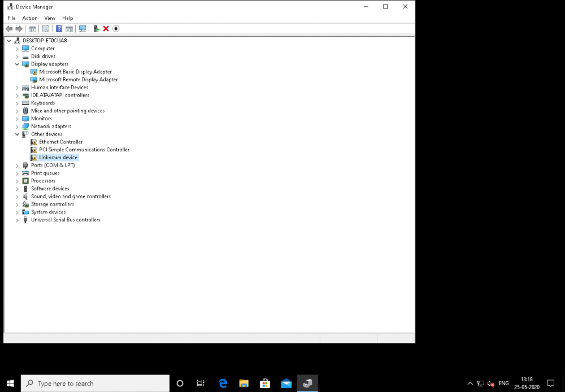Image resolution: width=565 pixels, height=392 pixels.
Task: Maximize the Device Manager window
Action: point(385,6)
